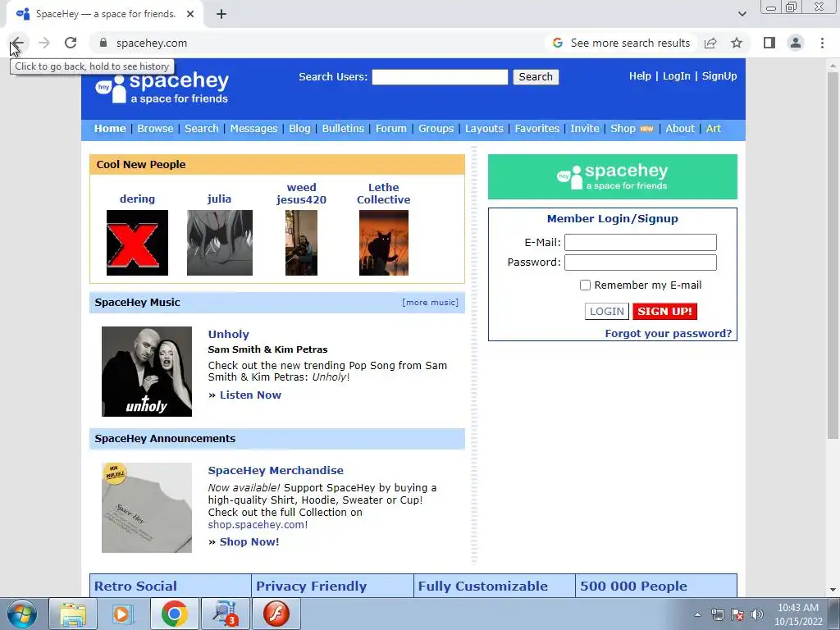Open julia's profile picture
Image resolution: width=840 pixels, height=630 pixels.
220,243
